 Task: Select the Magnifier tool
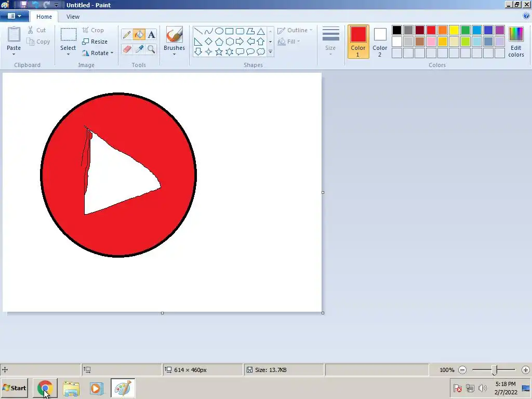[151, 49]
